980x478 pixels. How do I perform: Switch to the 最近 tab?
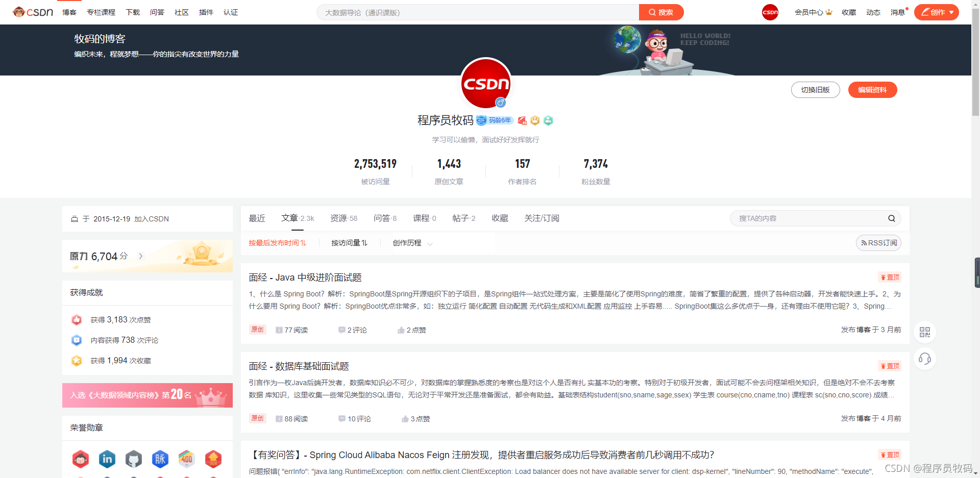(257, 218)
